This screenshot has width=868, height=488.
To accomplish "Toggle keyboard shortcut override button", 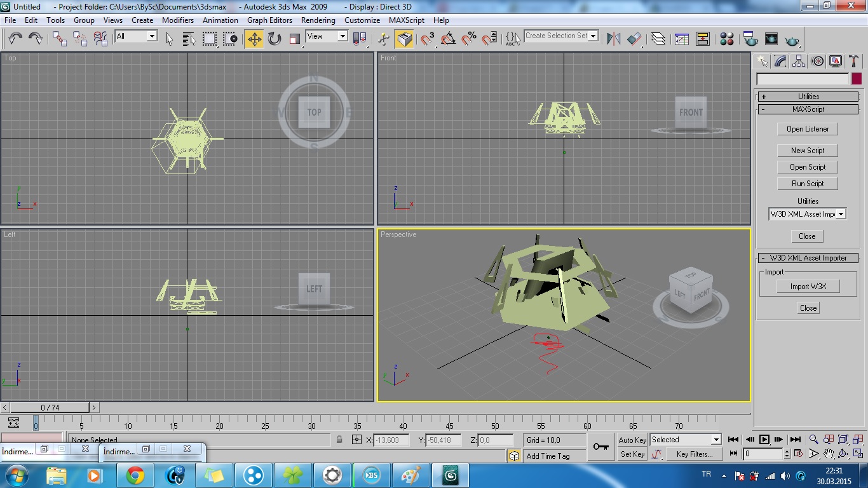I will [404, 39].
